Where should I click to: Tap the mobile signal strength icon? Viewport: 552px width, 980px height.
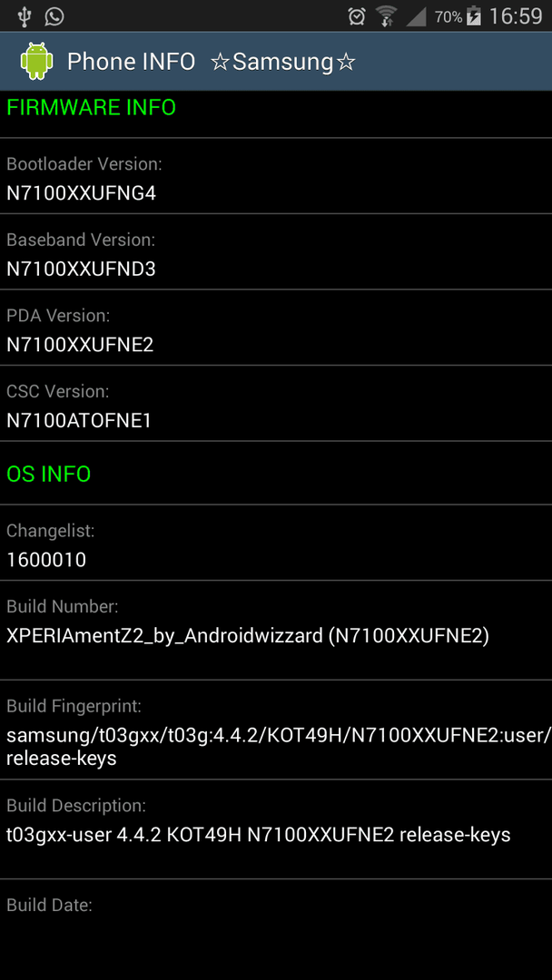tap(416, 17)
